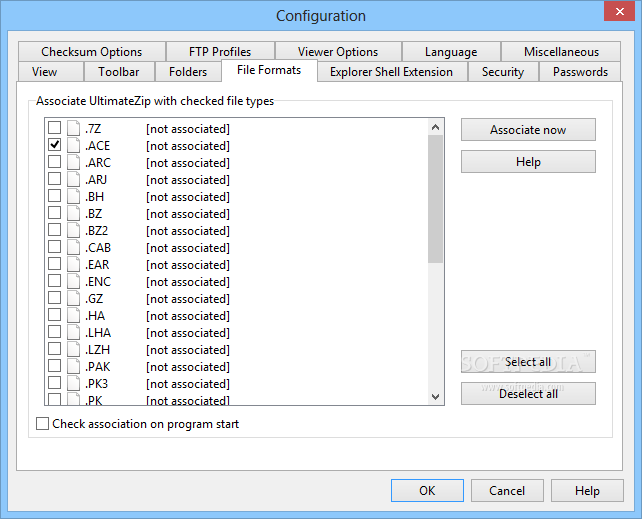The width and height of the screenshot is (642, 519).
Task: Click Help button below Associate now
Action: [528, 162]
